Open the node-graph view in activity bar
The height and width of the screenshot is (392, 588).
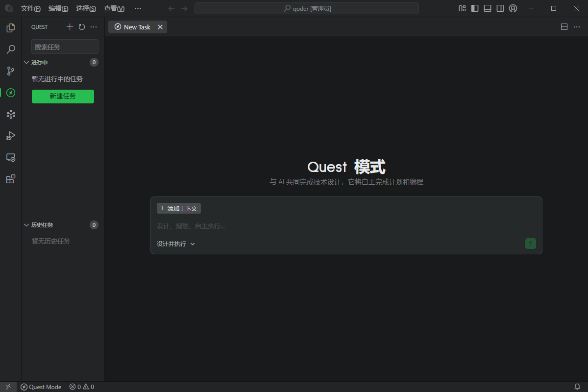(x=11, y=114)
